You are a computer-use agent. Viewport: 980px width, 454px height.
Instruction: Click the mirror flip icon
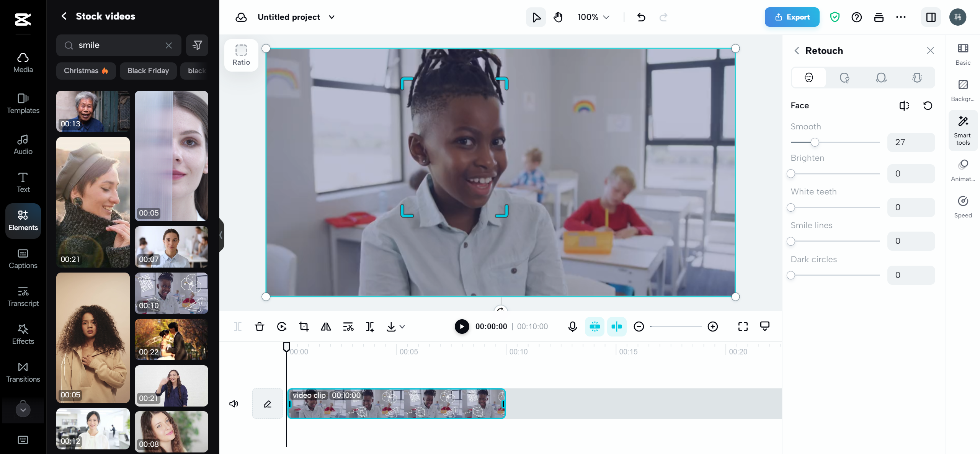[326, 327]
